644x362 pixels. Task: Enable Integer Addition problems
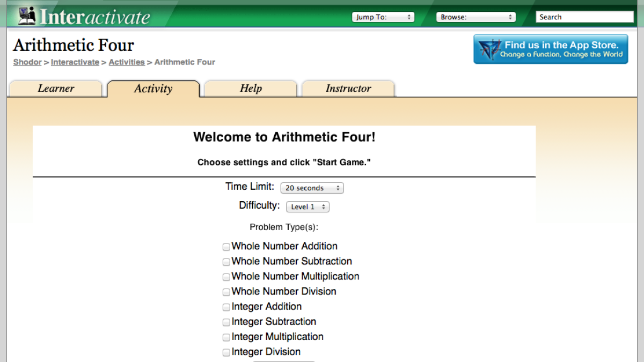point(226,307)
